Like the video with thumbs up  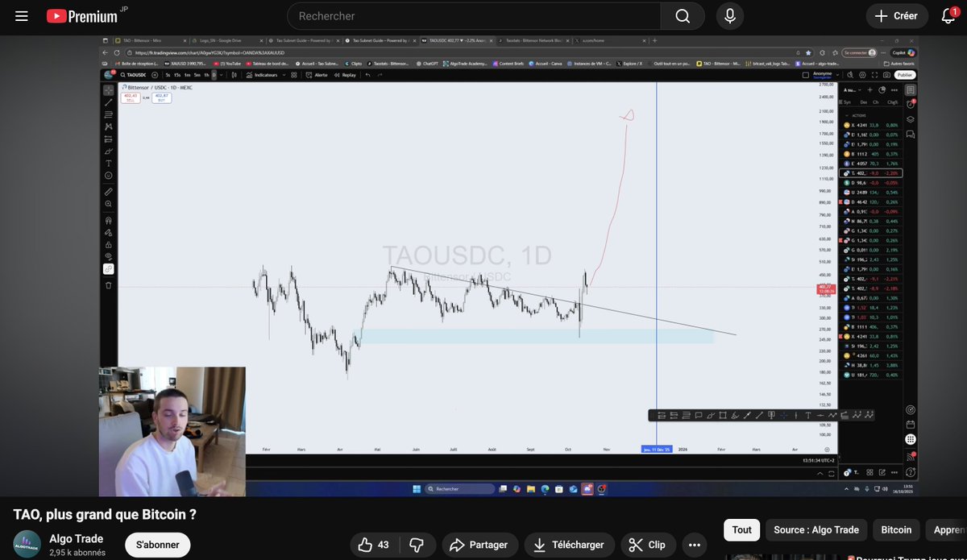[x=373, y=545]
